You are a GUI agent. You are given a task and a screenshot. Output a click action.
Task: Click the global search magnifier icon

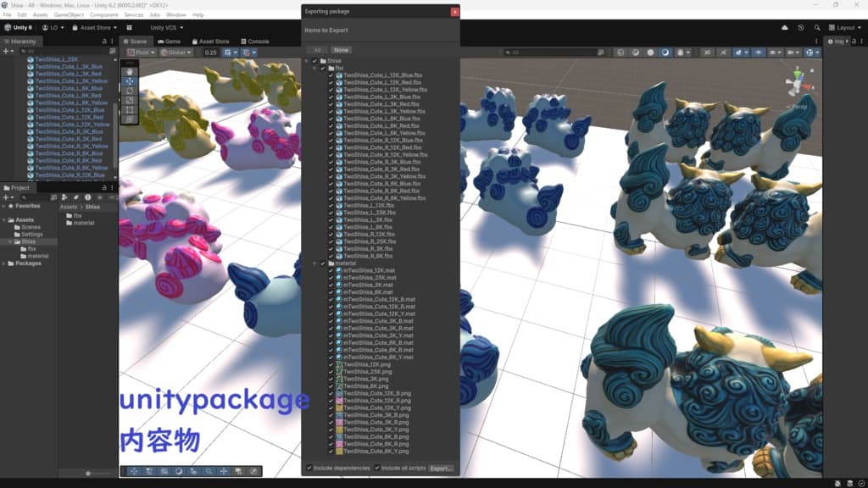pyautogui.click(x=817, y=28)
